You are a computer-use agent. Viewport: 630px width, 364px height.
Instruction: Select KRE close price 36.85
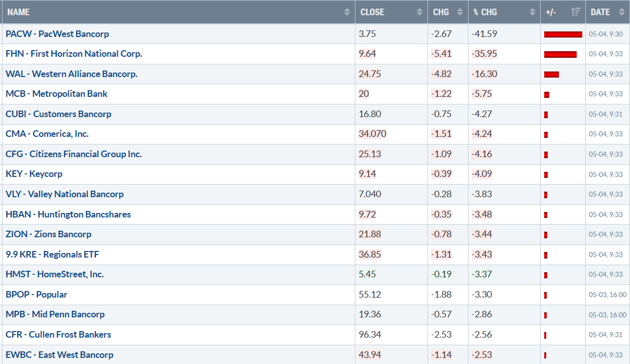click(x=370, y=254)
